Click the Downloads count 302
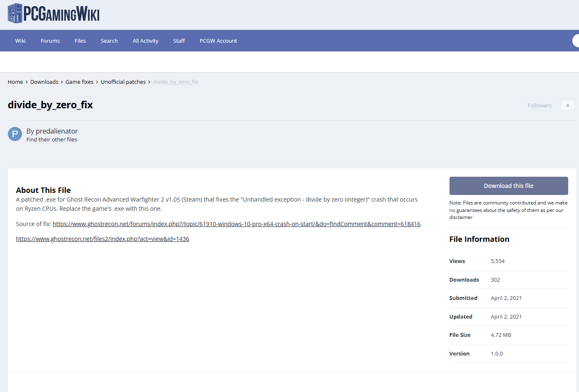 click(495, 280)
